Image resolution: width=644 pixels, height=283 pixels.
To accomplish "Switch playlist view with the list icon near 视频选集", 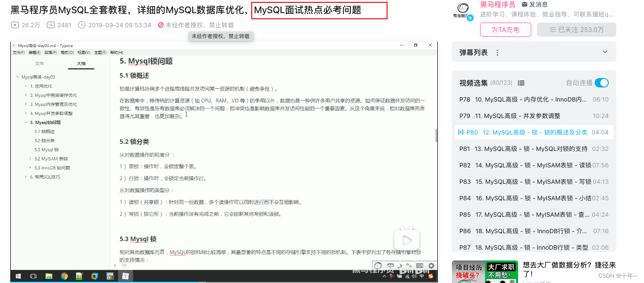I will point(520,83).
